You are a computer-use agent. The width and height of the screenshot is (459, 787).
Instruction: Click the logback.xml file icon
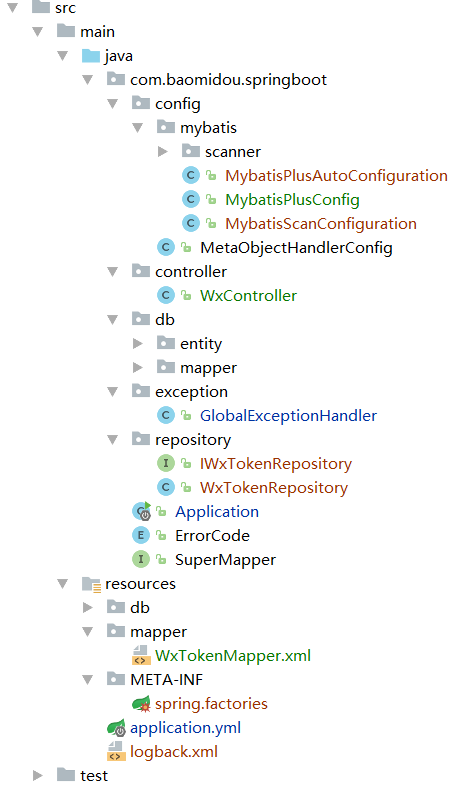116,752
